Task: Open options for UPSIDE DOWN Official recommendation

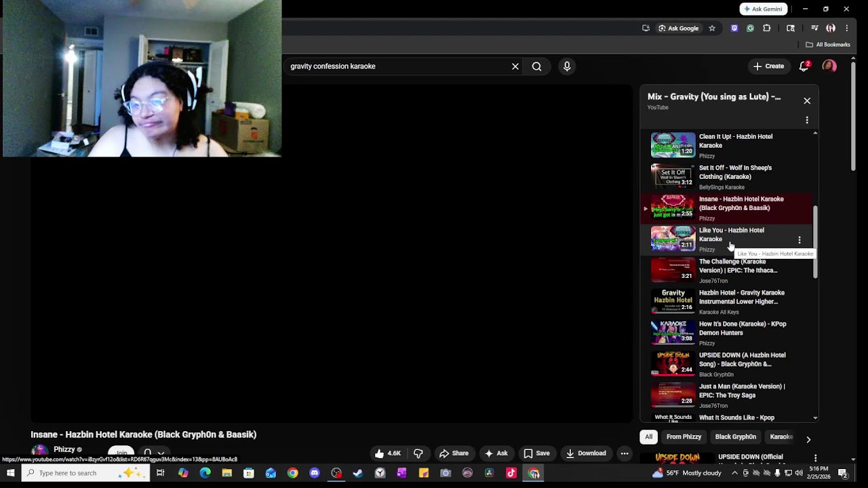Action: 815,458
